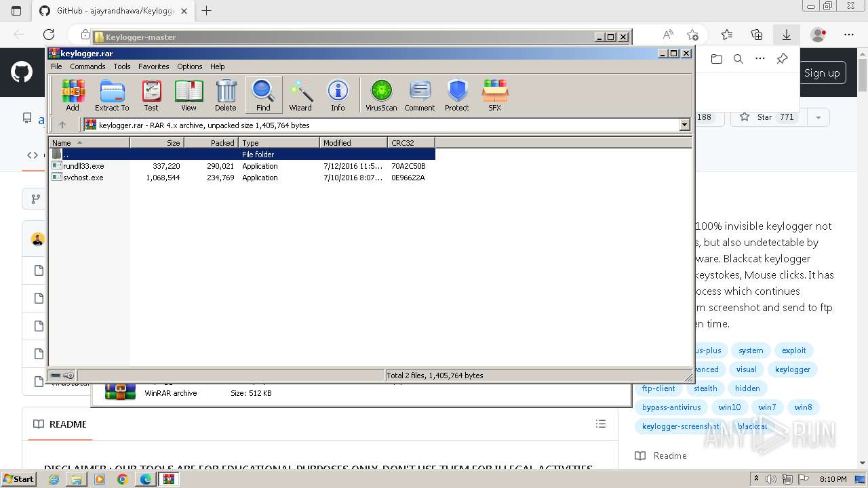Click the Protect shield icon
Image resolution: width=868 pixels, height=488 pixels.
tap(457, 95)
